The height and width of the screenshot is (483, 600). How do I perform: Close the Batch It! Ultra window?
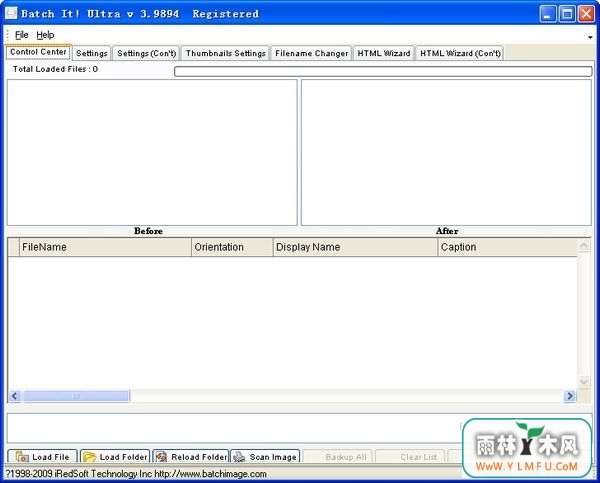coord(586,14)
